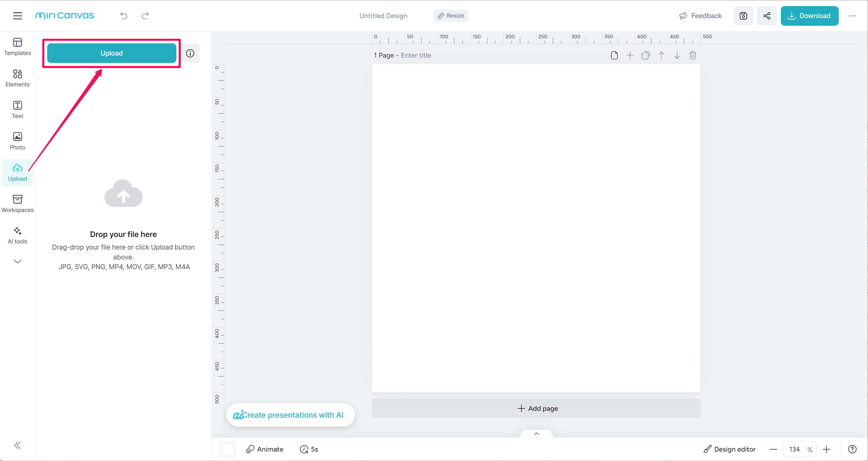Collapse the side panel with double chevron
Image resolution: width=868 pixels, height=461 pixels.
coord(18,445)
